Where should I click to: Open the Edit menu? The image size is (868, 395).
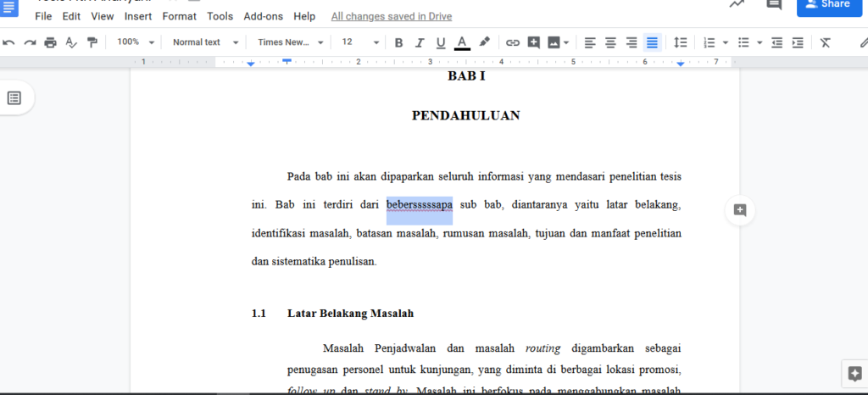coord(71,16)
